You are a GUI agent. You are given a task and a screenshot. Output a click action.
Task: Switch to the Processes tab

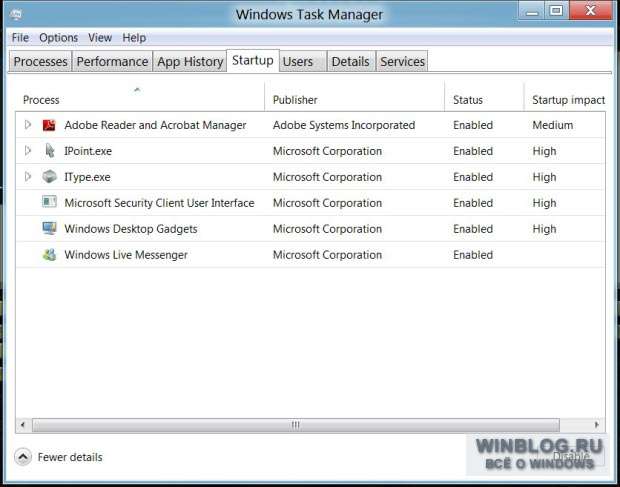(x=40, y=61)
